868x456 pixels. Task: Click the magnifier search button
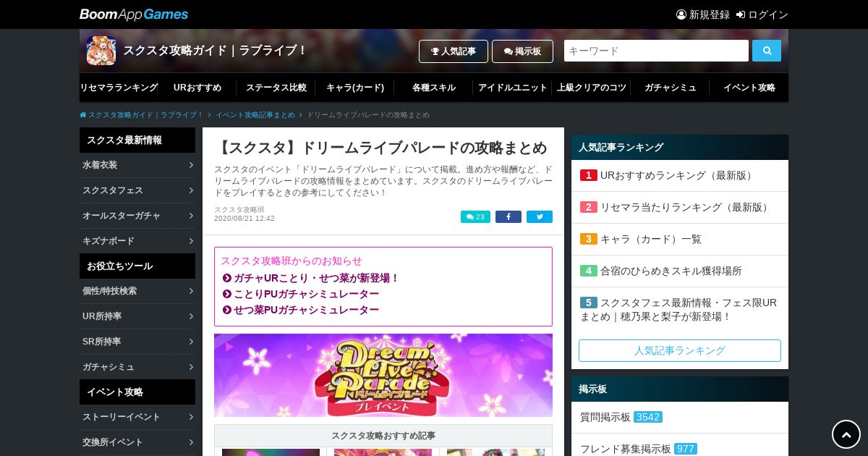[x=767, y=51]
